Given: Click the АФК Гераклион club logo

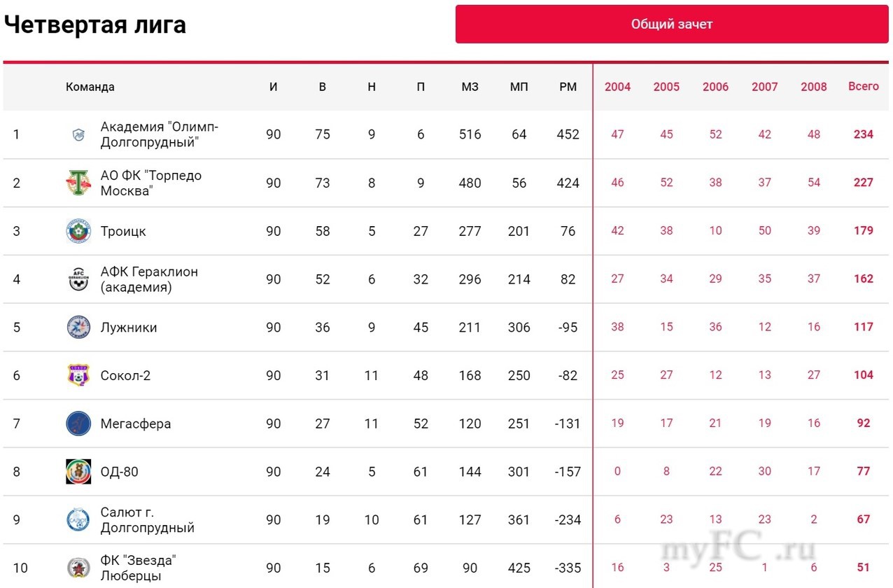Looking at the screenshot, I should click(78, 279).
